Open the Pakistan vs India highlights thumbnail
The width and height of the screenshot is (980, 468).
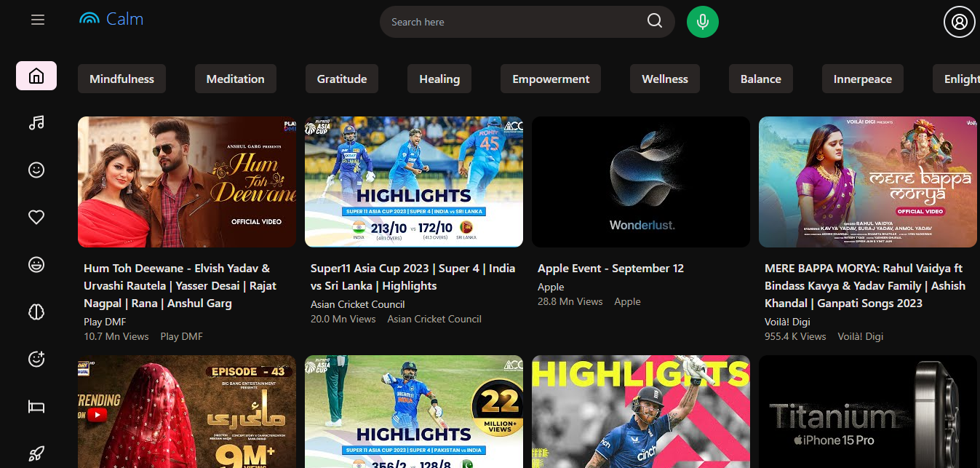tap(414, 411)
